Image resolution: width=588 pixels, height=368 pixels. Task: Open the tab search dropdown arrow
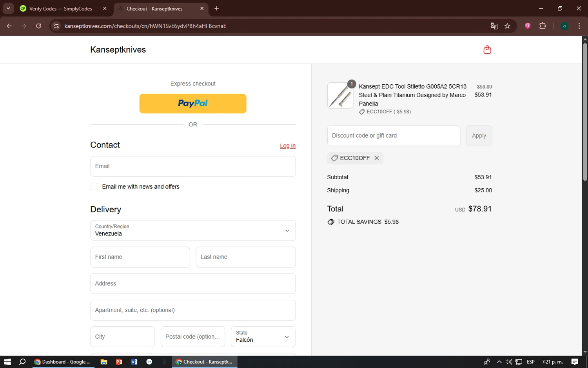(x=8, y=8)
